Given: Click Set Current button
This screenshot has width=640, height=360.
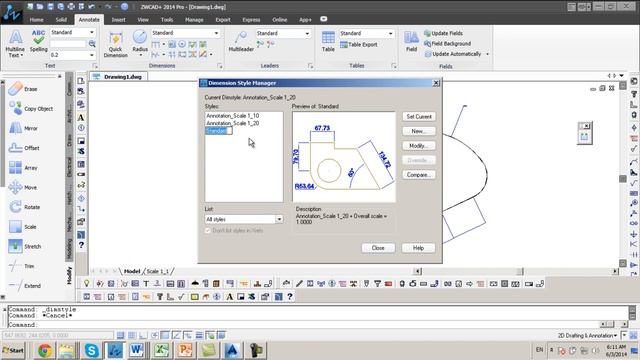Looking at the screenshot, I should [x=419, y=116].
